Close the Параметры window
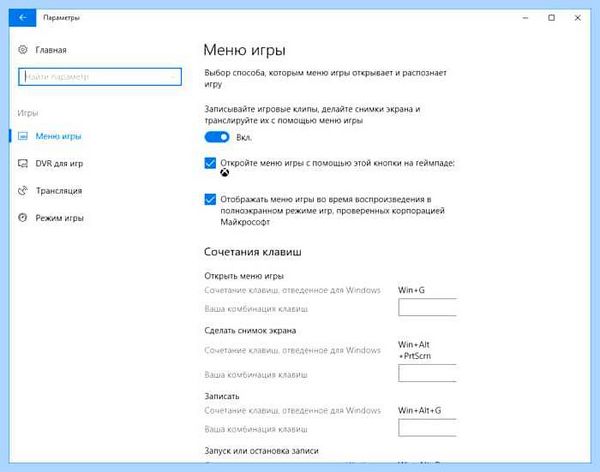 tap(577, 18)
